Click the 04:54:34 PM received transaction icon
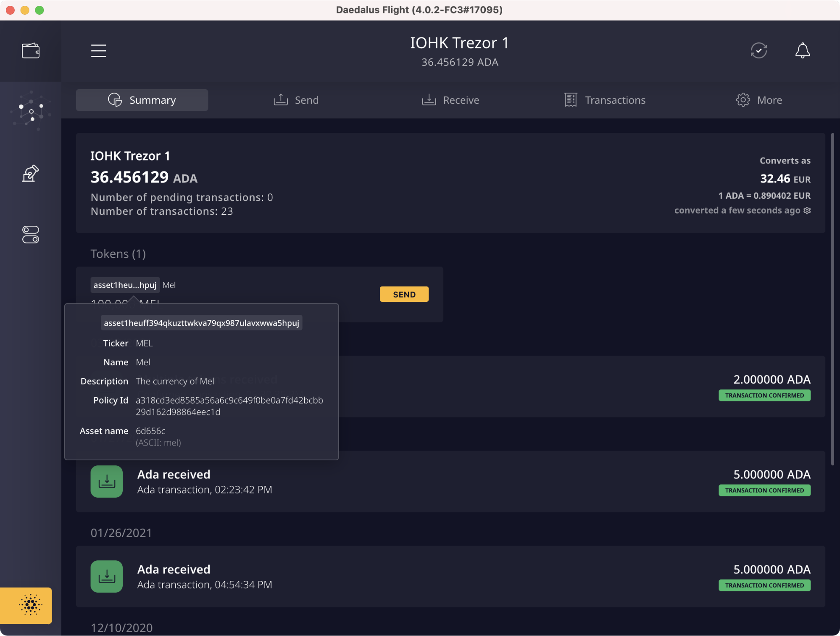The width and height of the screenshot is (840, 636). click(107, 576)
